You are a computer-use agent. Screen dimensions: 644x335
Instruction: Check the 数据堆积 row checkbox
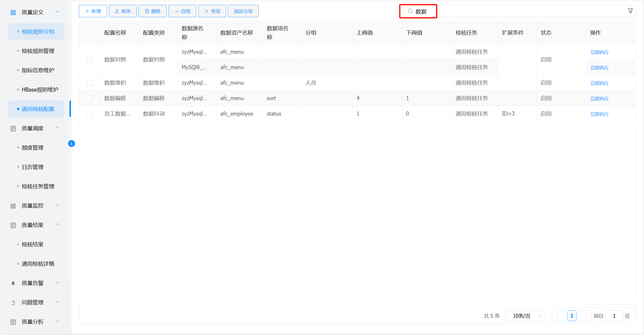pyautogui.click(x=89, y=83)
